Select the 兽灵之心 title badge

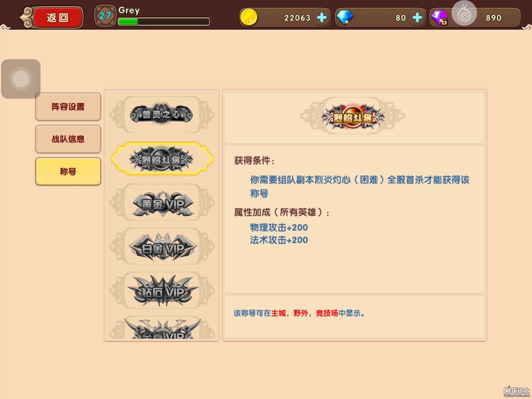click(162, 114)
